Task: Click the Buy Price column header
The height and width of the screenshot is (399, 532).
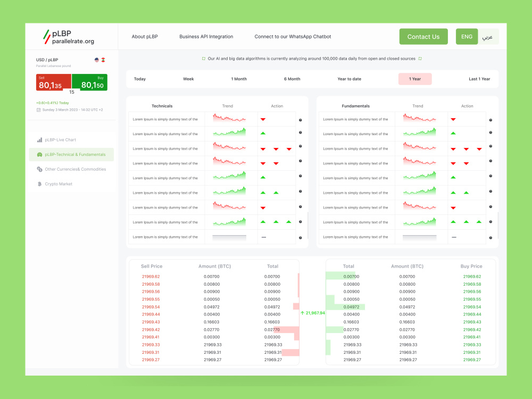Action: pyautogui.click(x=471, y=267)
